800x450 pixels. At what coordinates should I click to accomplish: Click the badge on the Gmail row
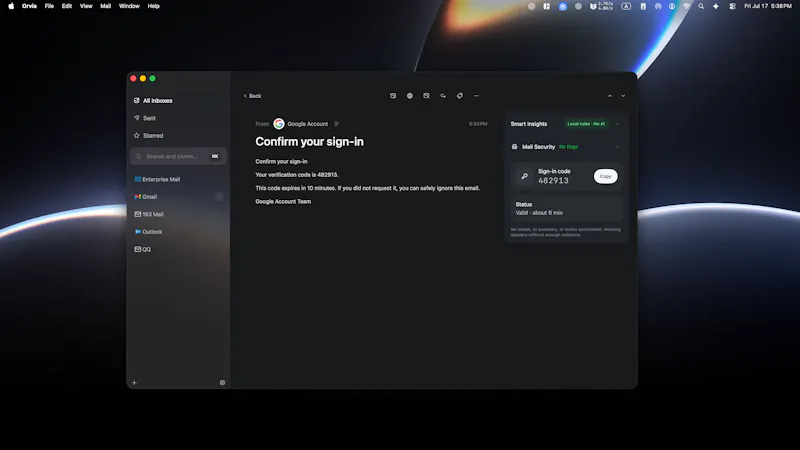click(x=219, y=197)
